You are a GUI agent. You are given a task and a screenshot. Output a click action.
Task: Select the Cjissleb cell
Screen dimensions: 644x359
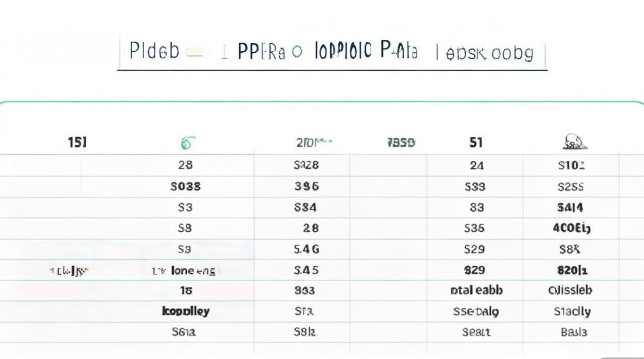tap(570, 290)
